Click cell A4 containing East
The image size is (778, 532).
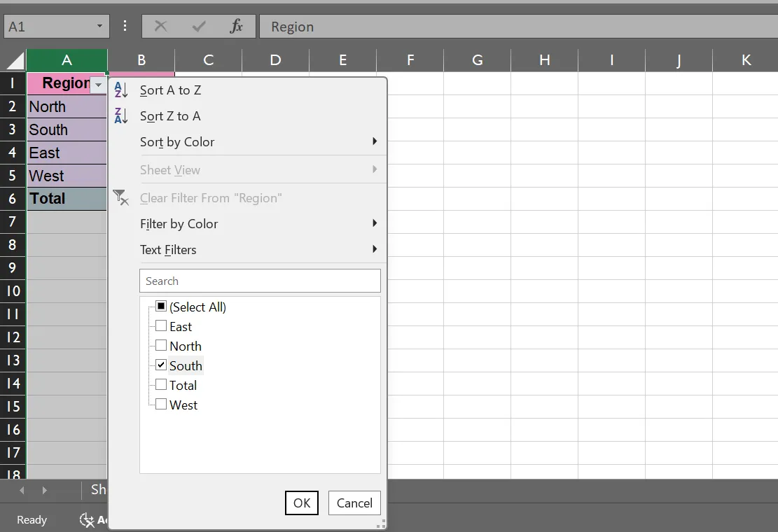tap(67, 153)
